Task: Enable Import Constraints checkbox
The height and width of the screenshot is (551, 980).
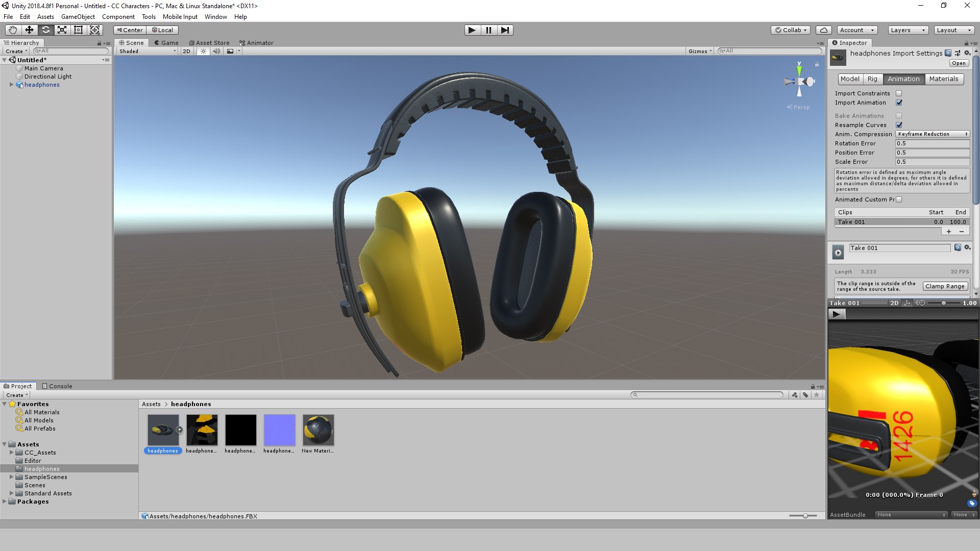Action: [899, 93]
